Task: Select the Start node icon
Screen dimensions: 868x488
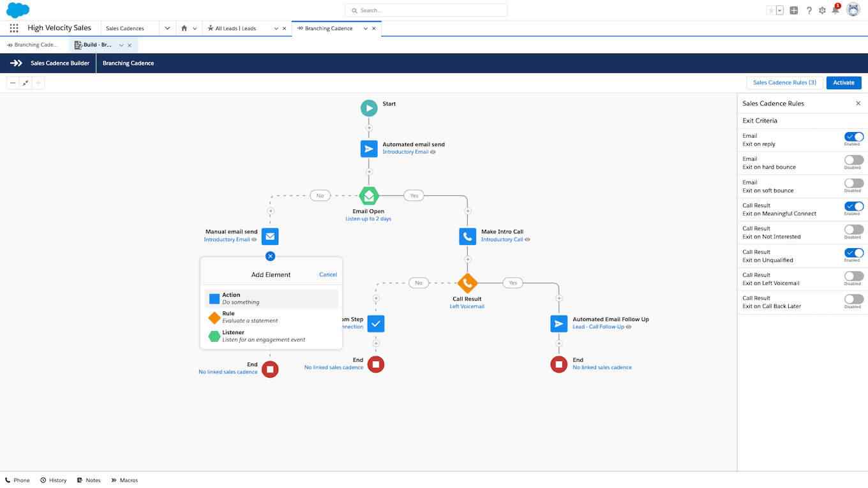Action: click(369, 108)
